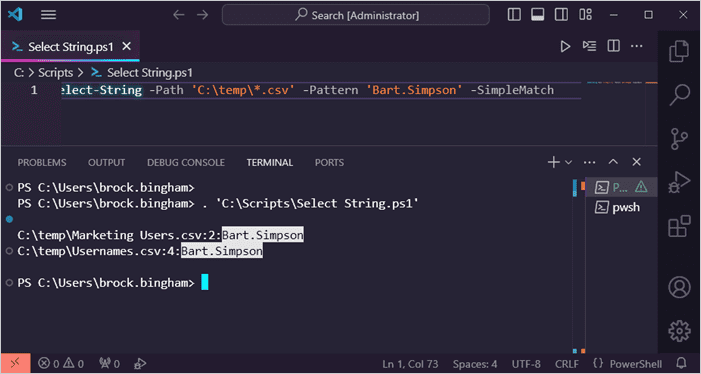
Task: Switch to PORTS panel tab
Action: [x=329, y=163]
